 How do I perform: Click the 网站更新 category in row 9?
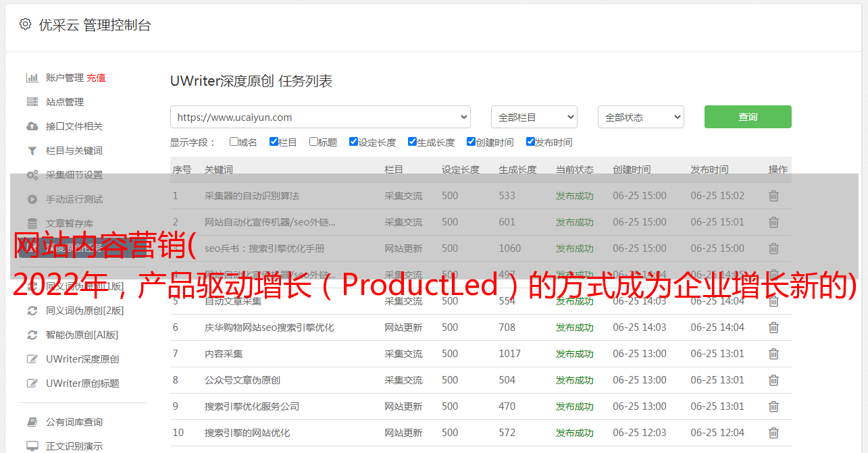(403, 406)
